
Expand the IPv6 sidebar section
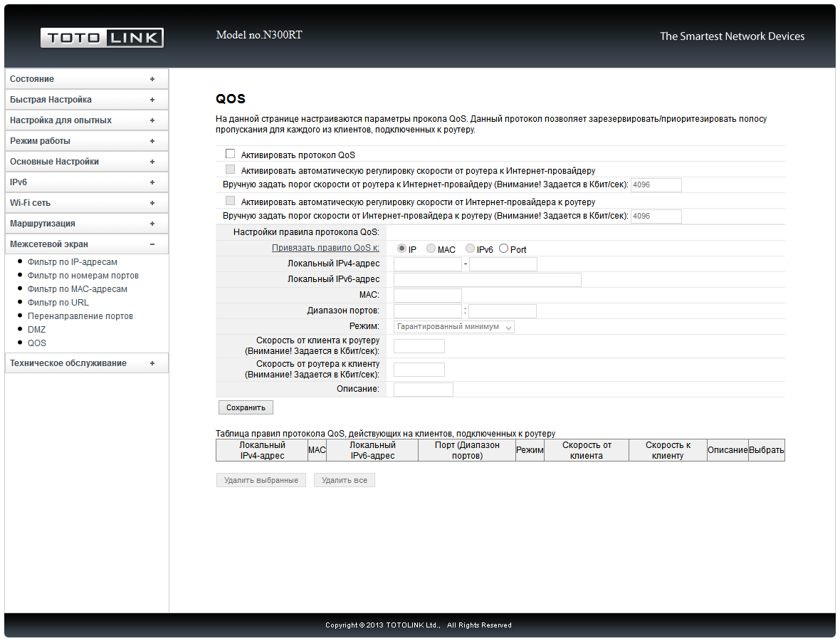tap(87, 182)
